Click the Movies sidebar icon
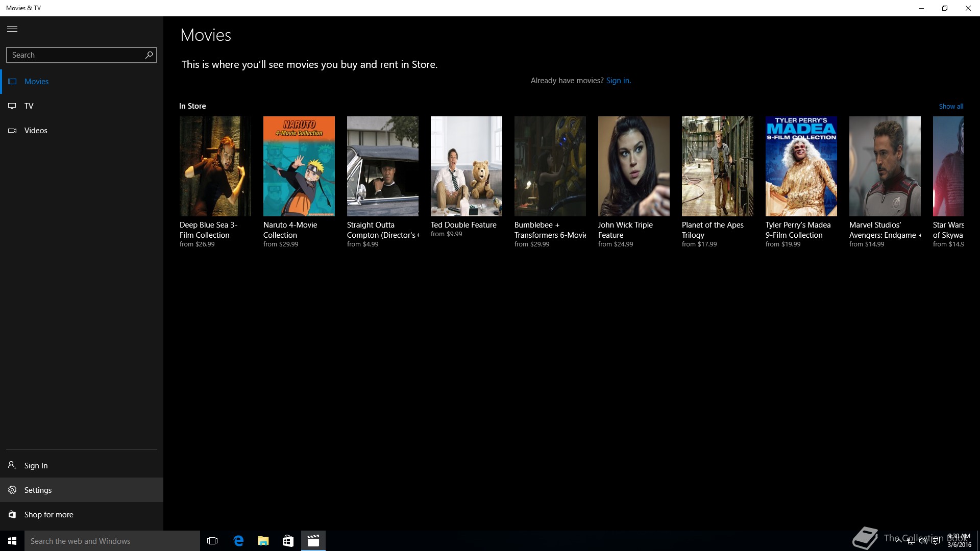Screen dimensions: 980x551 click(x=12, y=82)
